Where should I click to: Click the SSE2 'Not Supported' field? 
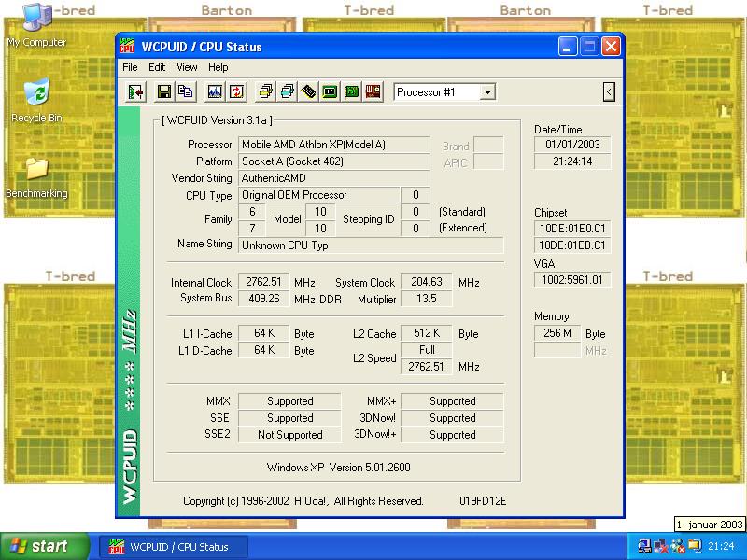pyautogui.click(x=289, y=435)
